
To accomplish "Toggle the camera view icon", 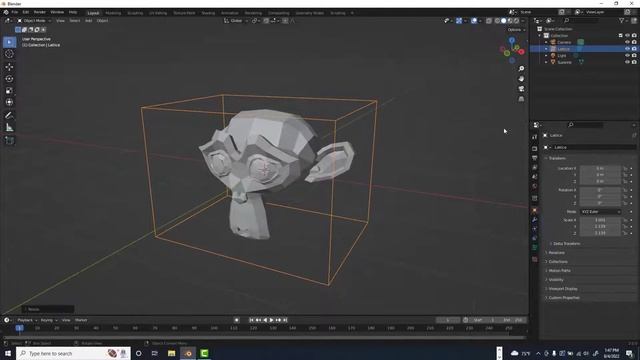I will 521,89.
